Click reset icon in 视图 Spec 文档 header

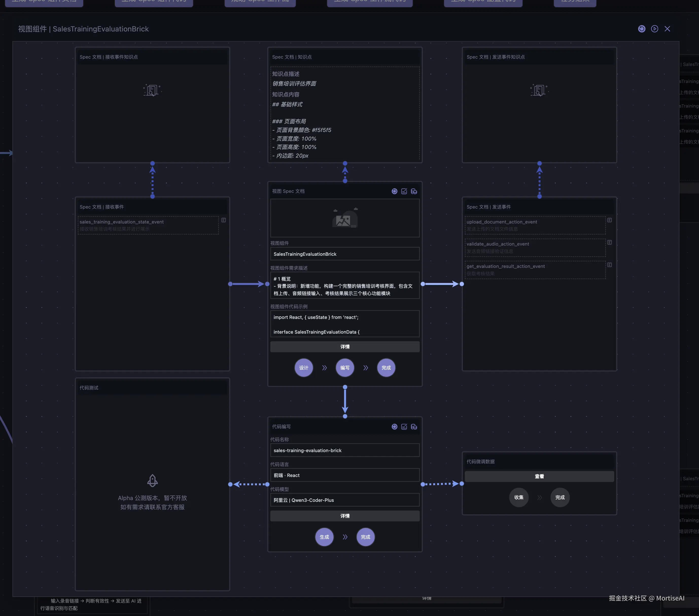pyautogui.click(x=394, y=191)
